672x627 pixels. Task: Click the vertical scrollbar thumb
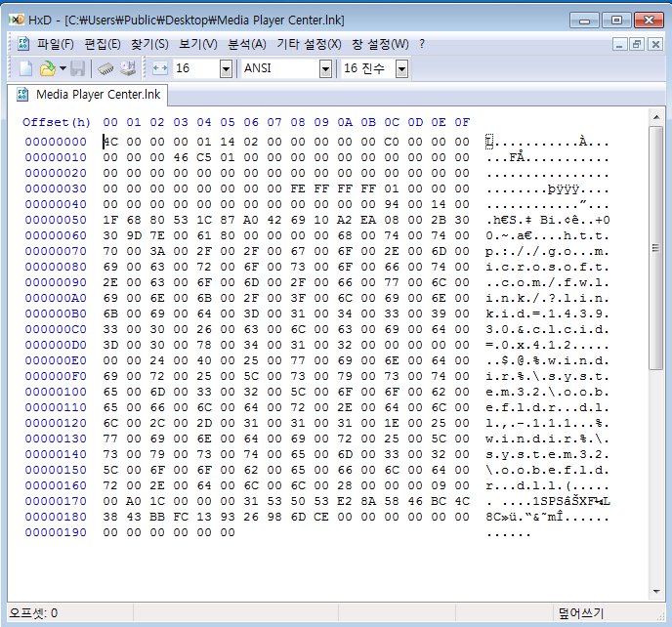pos(656,248)
